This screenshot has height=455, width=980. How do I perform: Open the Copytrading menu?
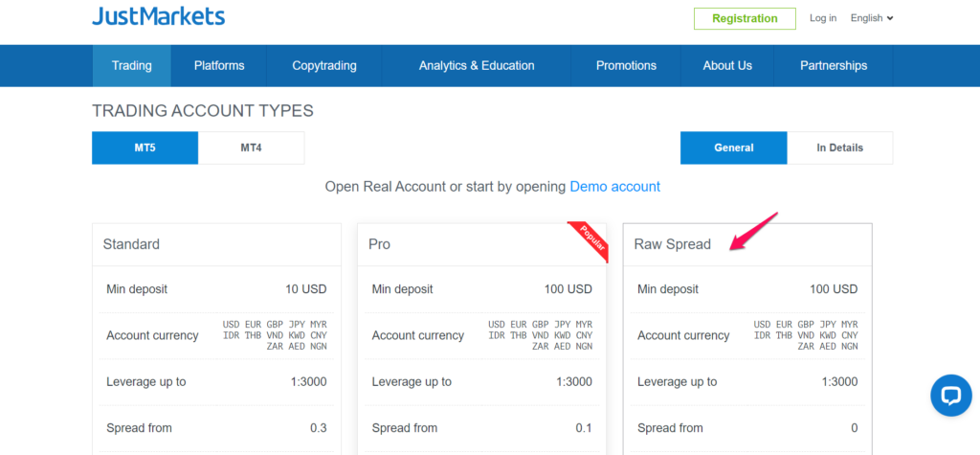324,66
